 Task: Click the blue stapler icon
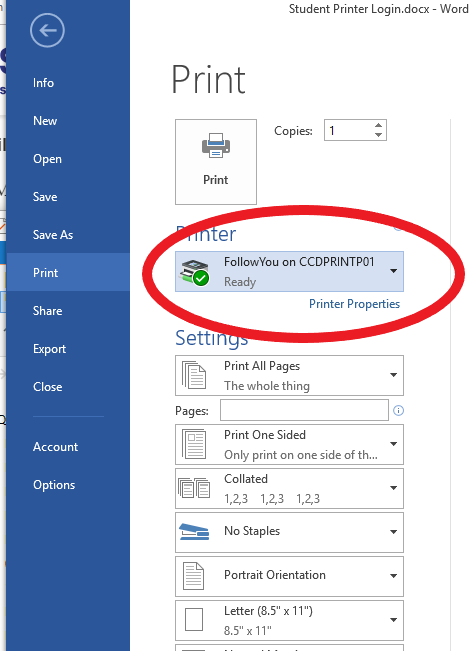tap(194, 531)
